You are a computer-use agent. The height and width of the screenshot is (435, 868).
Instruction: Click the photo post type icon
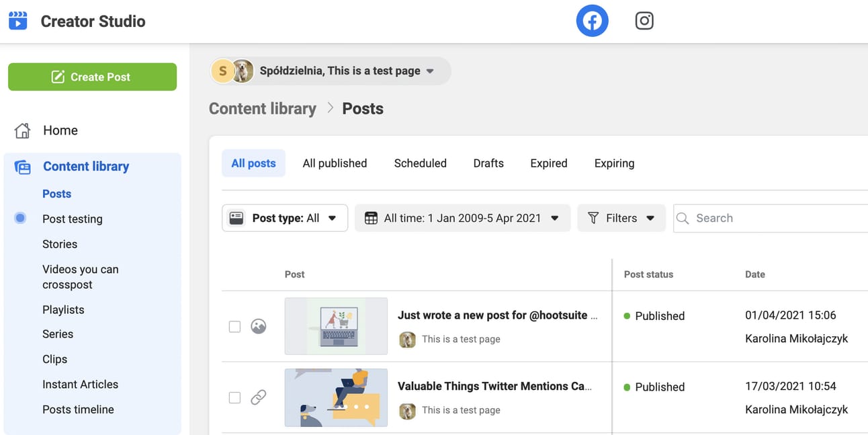259,327
